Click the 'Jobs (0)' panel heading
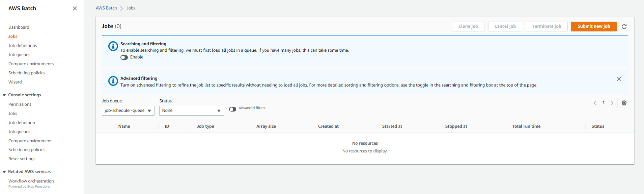The height and width of the screenshot is (194, 644). point(112,26)
